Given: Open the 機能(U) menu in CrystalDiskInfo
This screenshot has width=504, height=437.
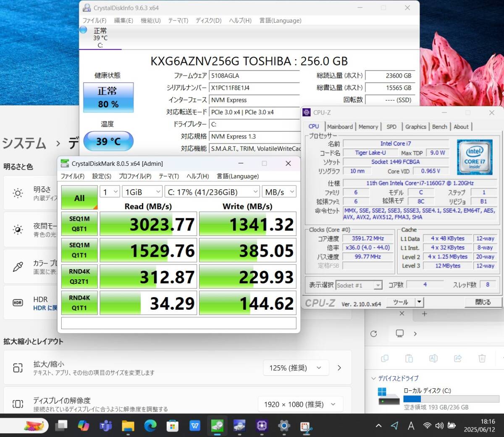Looking at the screenshot, I should pos(150,21).
